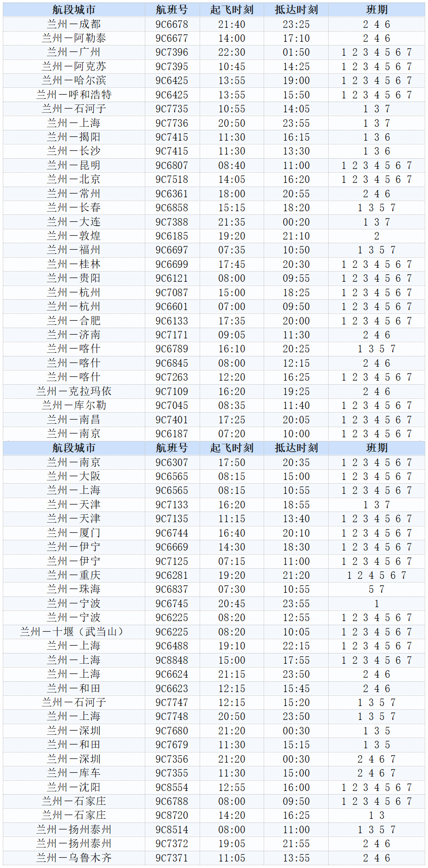Screen dimensions: 428x868
Task: Click flight number 9C6307
Action: tap(172, 462)
